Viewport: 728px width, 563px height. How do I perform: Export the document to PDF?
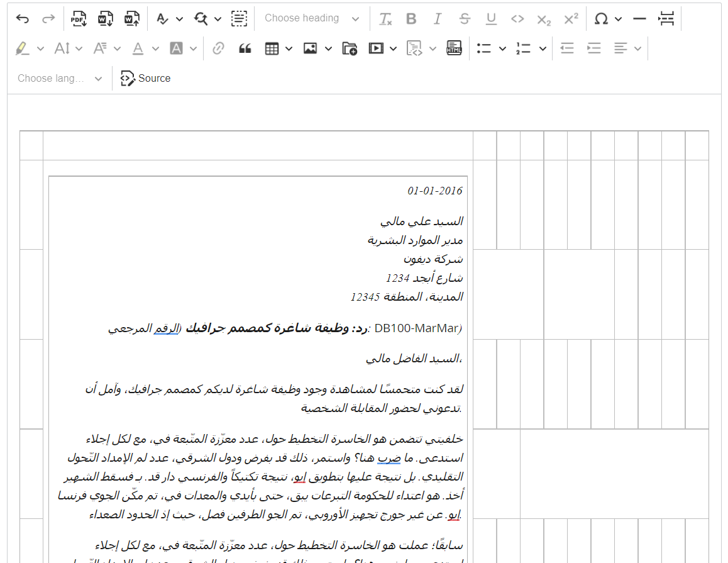coord(79,19)
